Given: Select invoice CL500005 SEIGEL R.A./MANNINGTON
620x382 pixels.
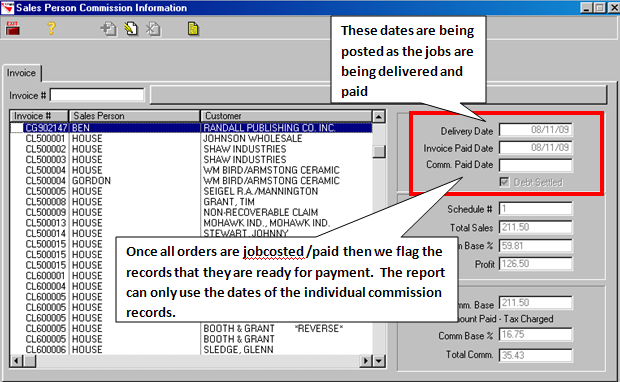Looking at the screenshot, I should pyautogui.click(x=191, y=191).
